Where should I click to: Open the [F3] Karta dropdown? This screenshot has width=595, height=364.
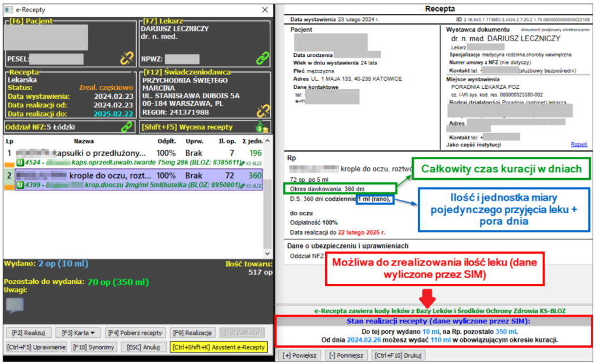point(78,333)
